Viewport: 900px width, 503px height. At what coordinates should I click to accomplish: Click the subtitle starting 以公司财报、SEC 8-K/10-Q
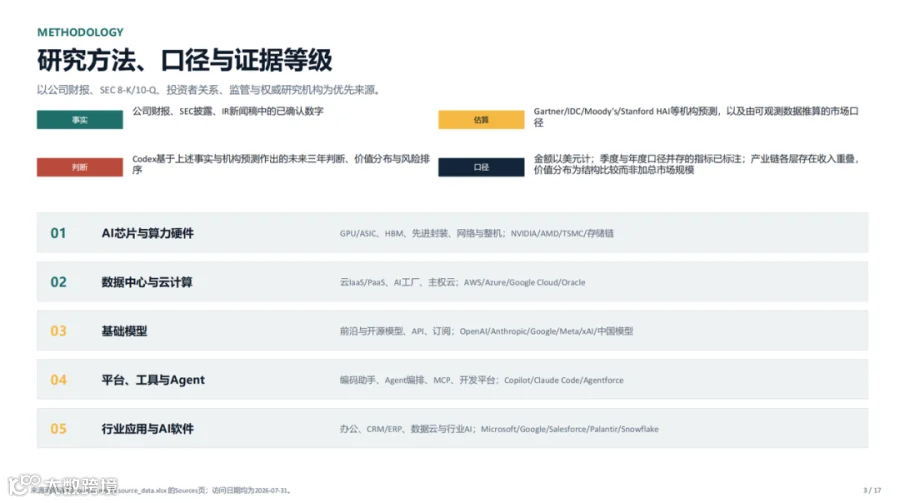(209, 90)
